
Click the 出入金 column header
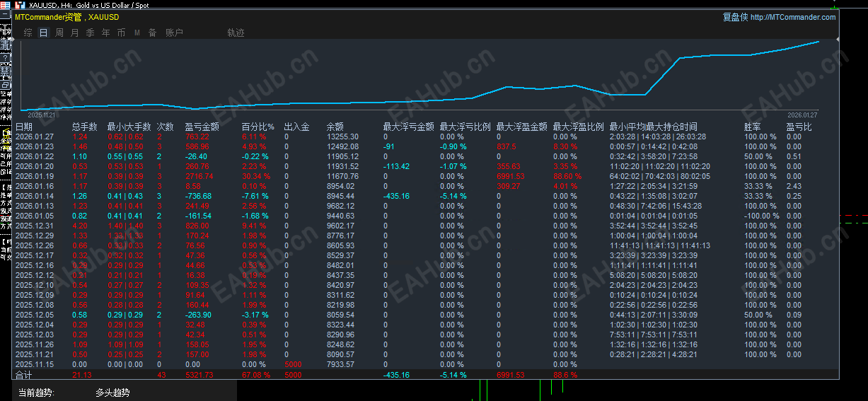click(296, 127)
